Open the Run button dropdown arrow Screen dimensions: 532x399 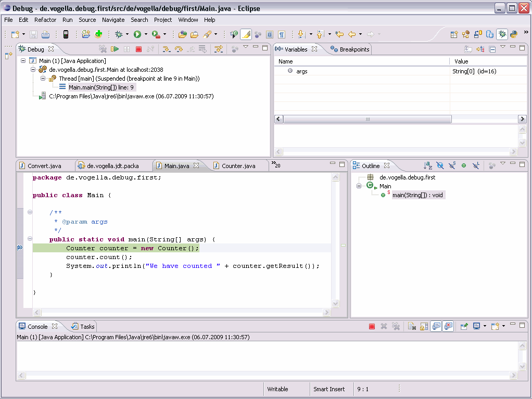[146, 35]
